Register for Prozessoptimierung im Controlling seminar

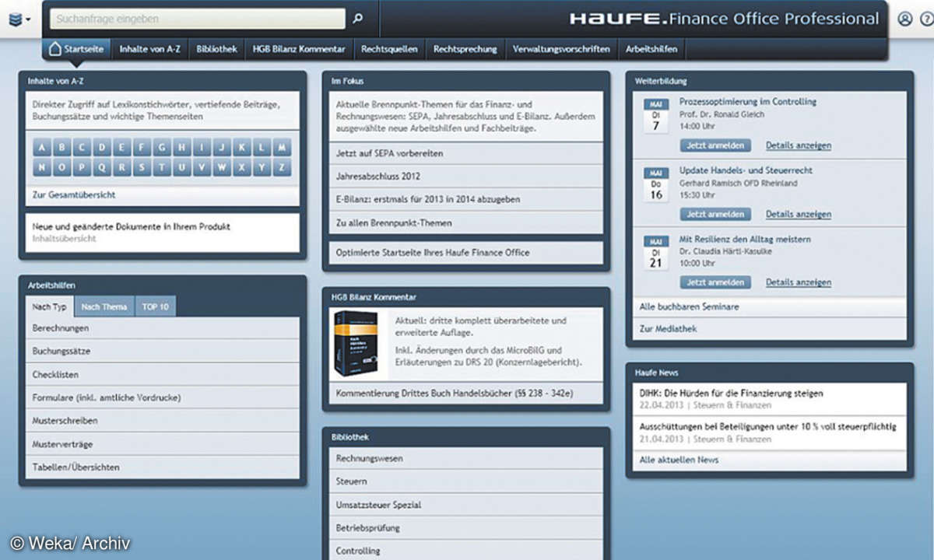click(x=715, y=145)
